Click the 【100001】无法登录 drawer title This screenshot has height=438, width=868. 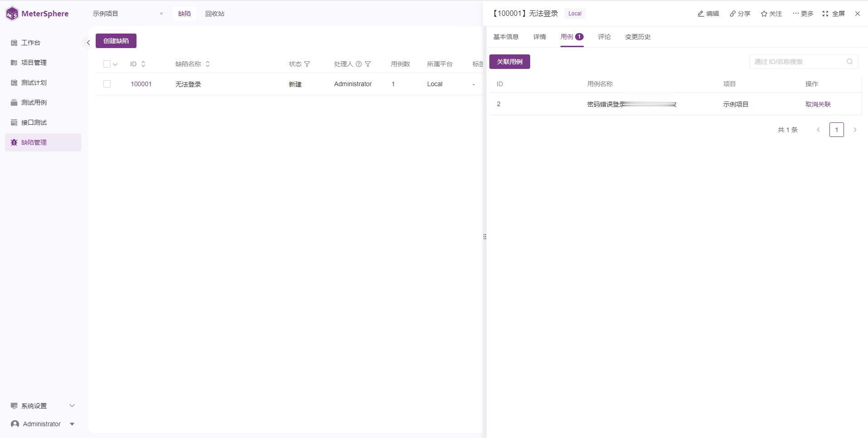[525, 14]
